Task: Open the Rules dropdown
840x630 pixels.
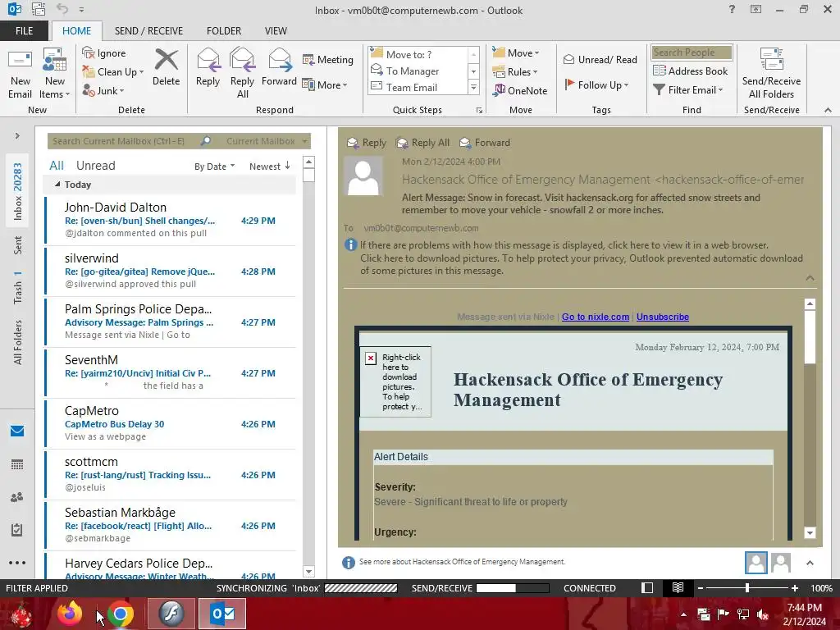Action: pos(515,72)
